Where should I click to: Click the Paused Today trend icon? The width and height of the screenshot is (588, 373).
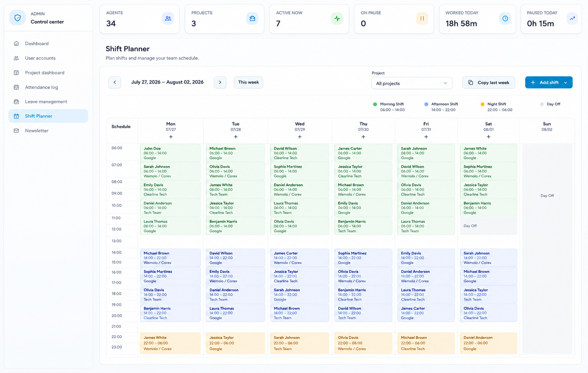click(x=572, y=18)
